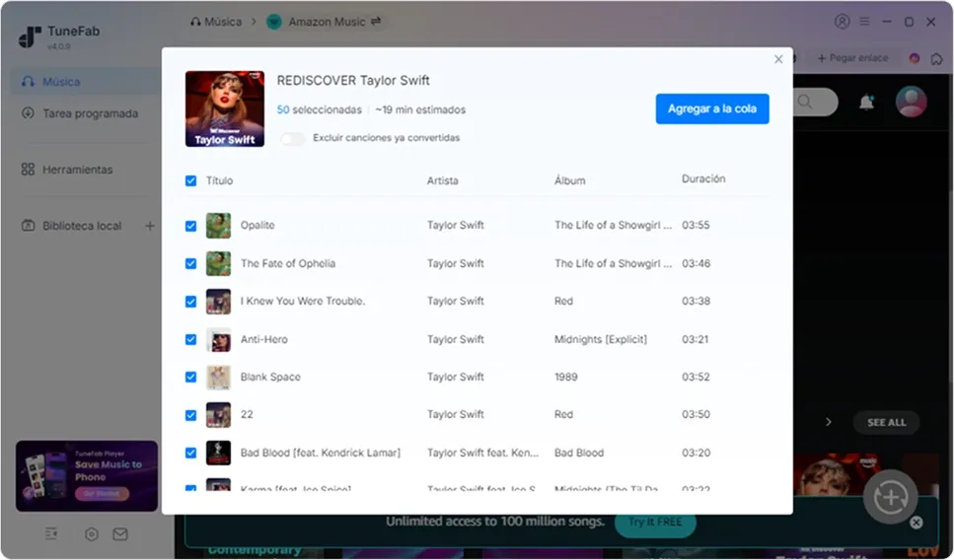The width and height of the screenshot is (954, 560).
Task: Add a local library with plus icon
Action: click(x=150, y=226)
